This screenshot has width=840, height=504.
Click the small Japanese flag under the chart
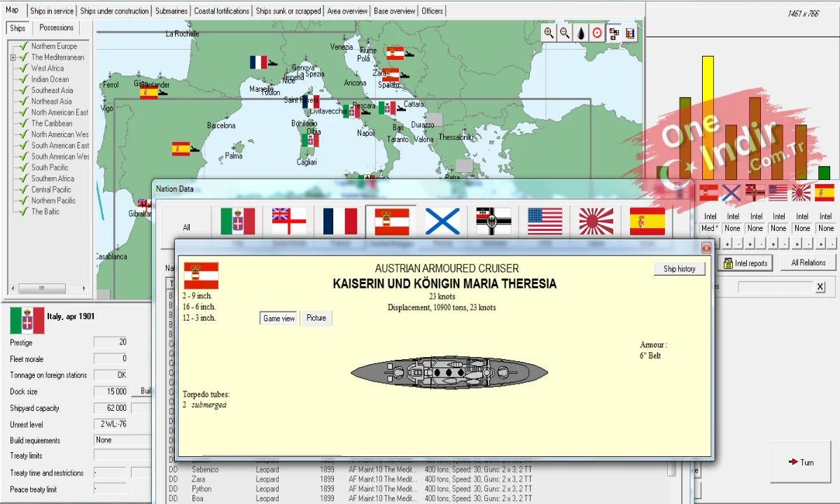pyautogui.click(x=801, y=192)
